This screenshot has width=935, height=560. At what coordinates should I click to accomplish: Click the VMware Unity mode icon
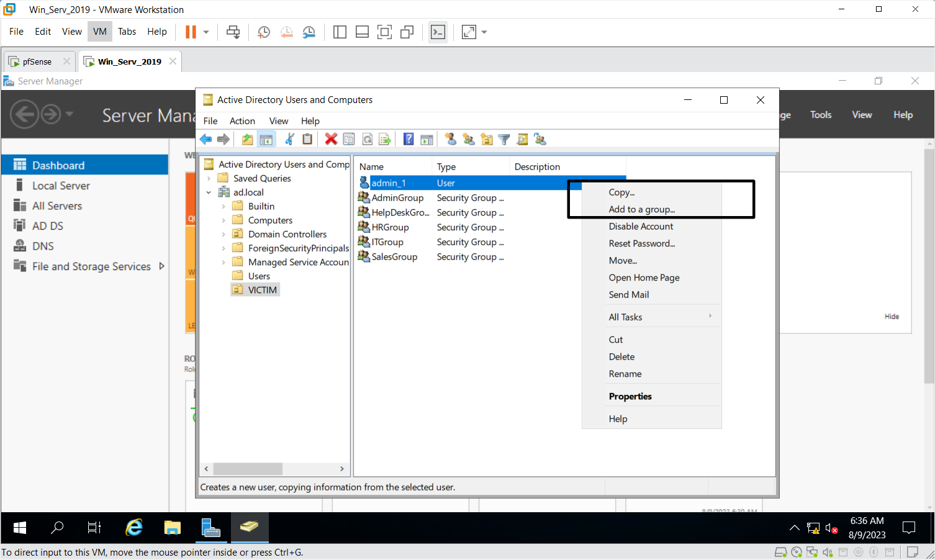coord(407,32)
